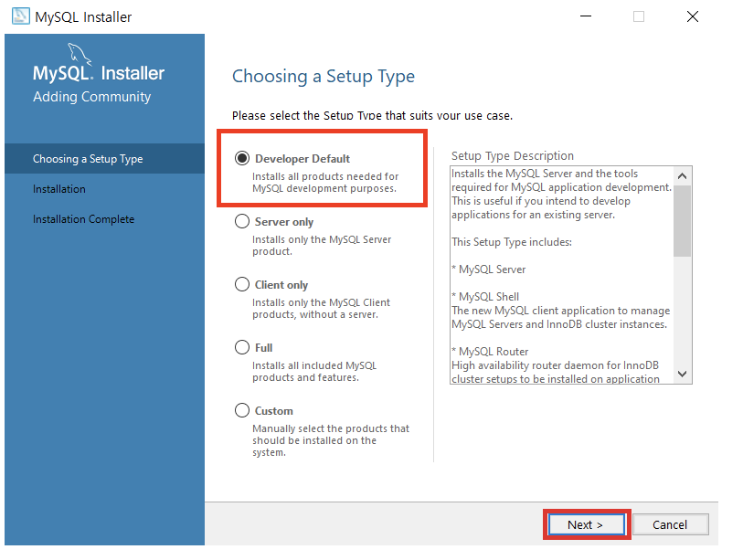Click 'Manually select the products' description
This screenshot has height=560, width=743.
pos(331,440)
